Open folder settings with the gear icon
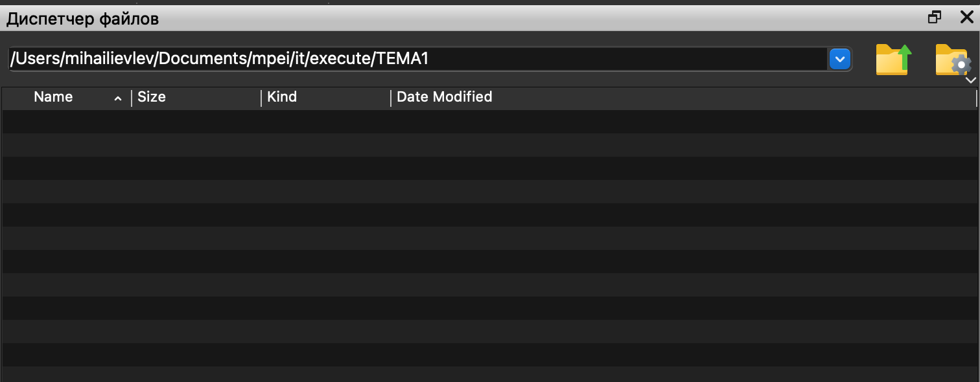 (953, 60)
